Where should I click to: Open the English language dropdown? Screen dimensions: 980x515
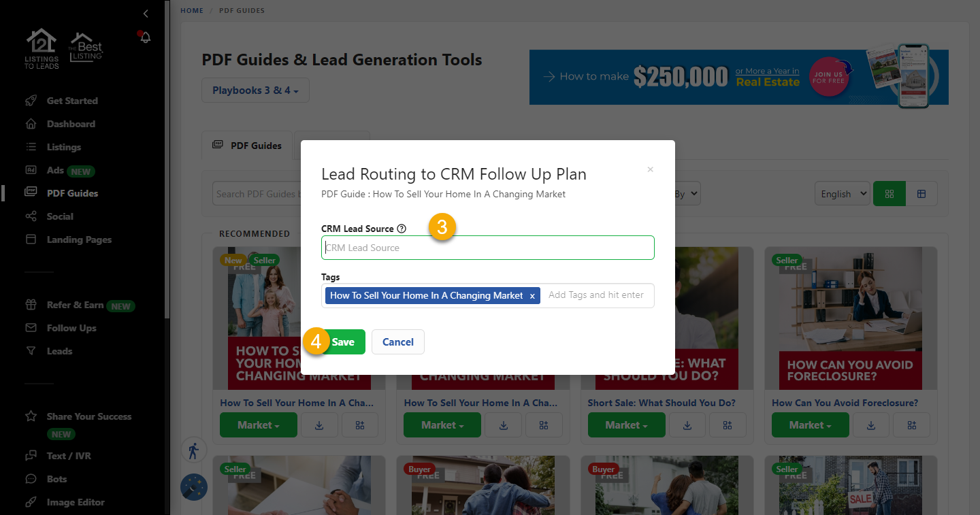tap(842, 194)
